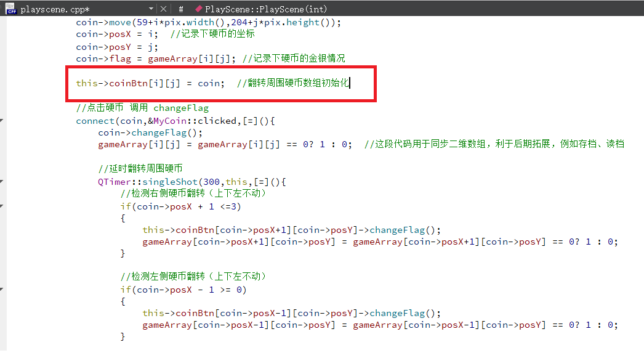644x358 pixels.
Task: Click the line 'coin->posY = j;'
Action: coord(116,47)
